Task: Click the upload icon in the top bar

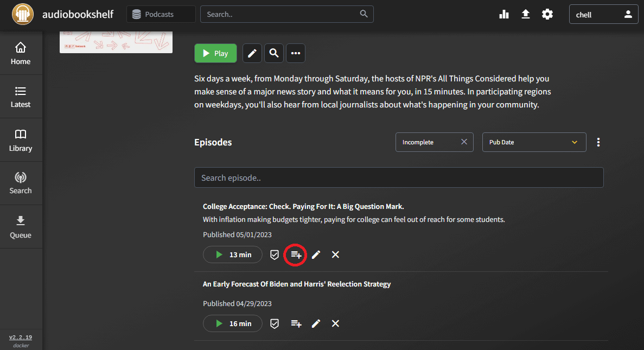Action: [526, 14]
